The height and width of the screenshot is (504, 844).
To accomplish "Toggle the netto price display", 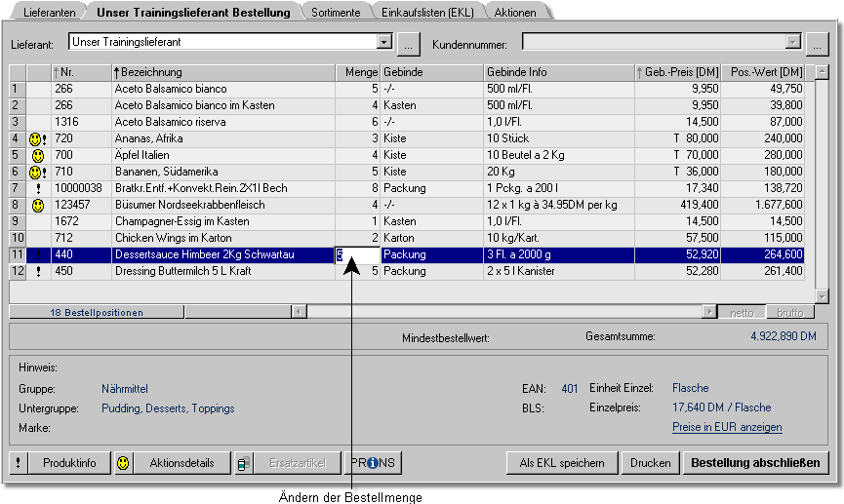I will pyautogui.click(x=742, y=312).
